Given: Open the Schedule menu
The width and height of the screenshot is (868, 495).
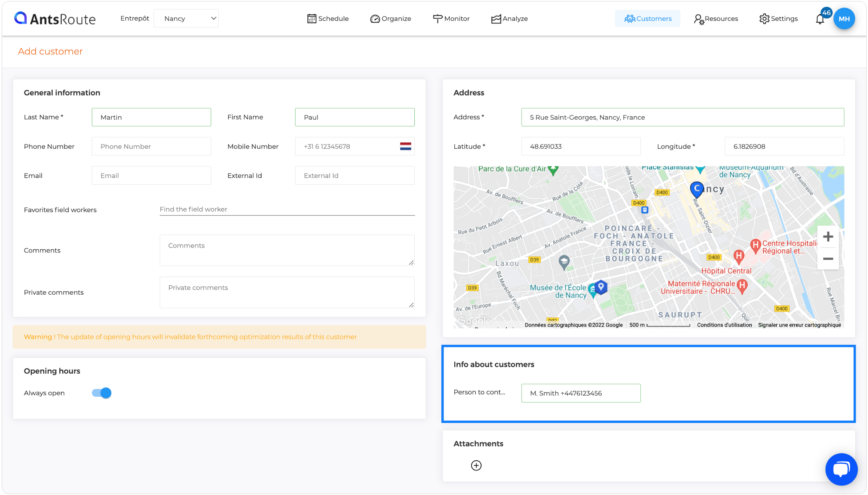Looking at the screenshot, I should pyautogui.click(x=328, y=18).
